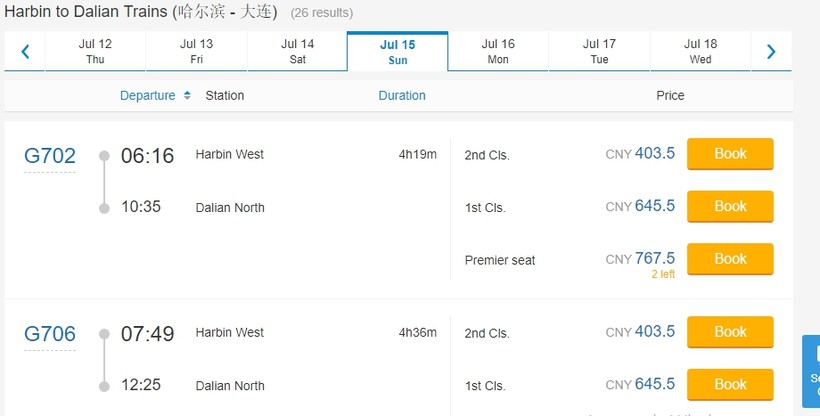Pick the Jul 18 Wed date tab
The image size is (820, 416).
(x=700, y=52)
